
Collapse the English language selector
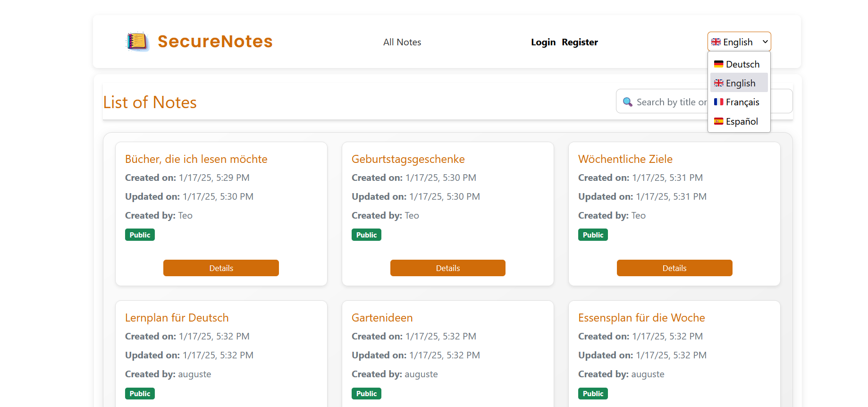coord(739,42)
